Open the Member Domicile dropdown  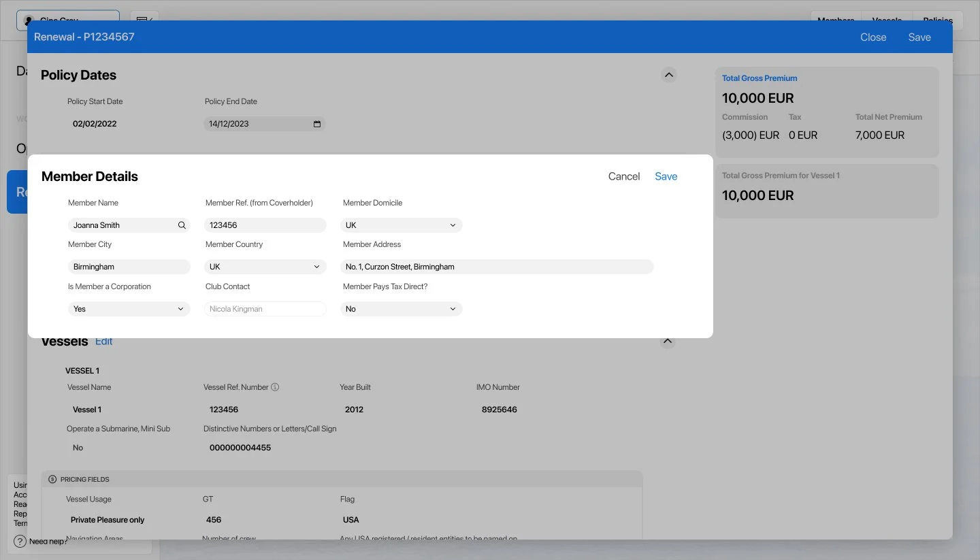[402, 225]
